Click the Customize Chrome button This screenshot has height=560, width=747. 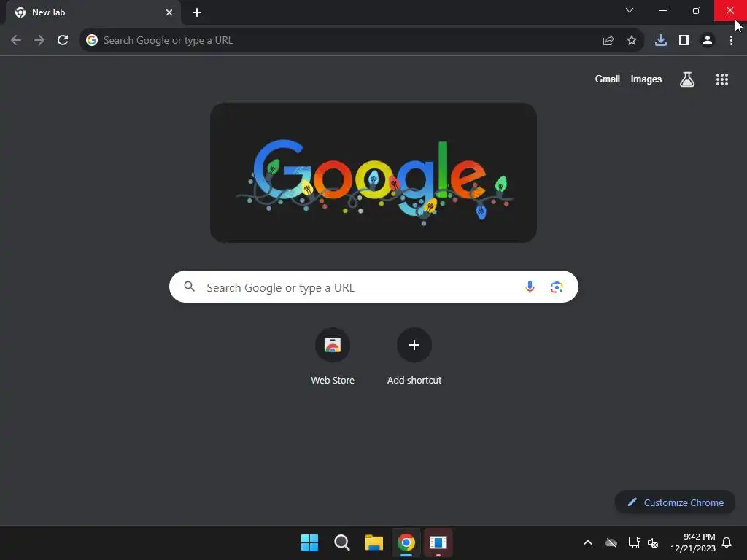click(x=675, y=502)
